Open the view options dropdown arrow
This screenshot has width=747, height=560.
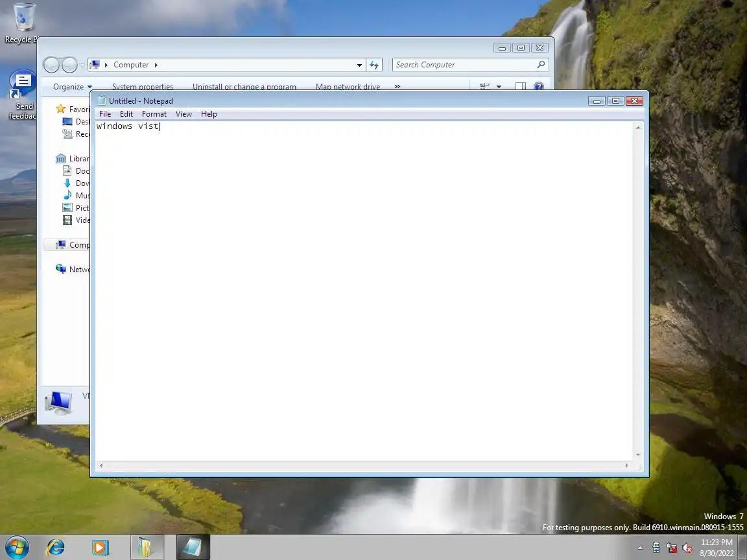coord(499,87)
